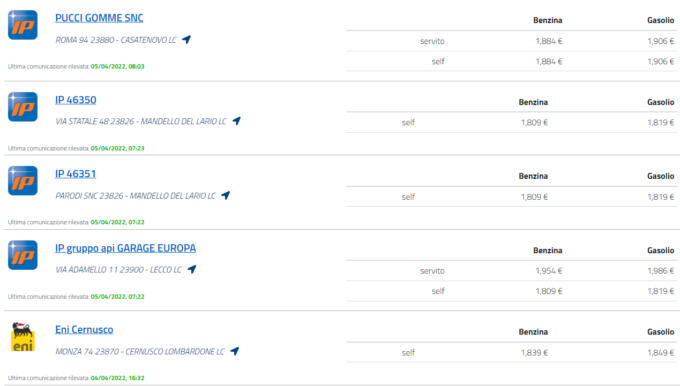Open the IP 46350 station link
Image resolution: width=680 pixels, height=386 pixels.
[x=75, y=100]
